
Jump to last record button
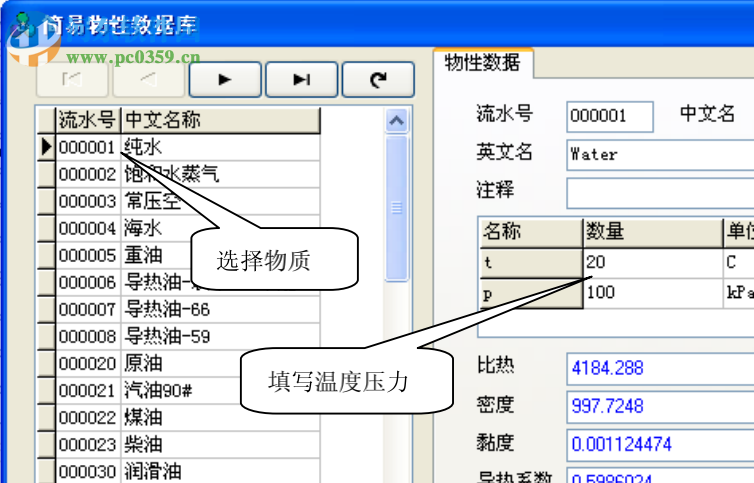pyautogui.click(x=302, y=79)
